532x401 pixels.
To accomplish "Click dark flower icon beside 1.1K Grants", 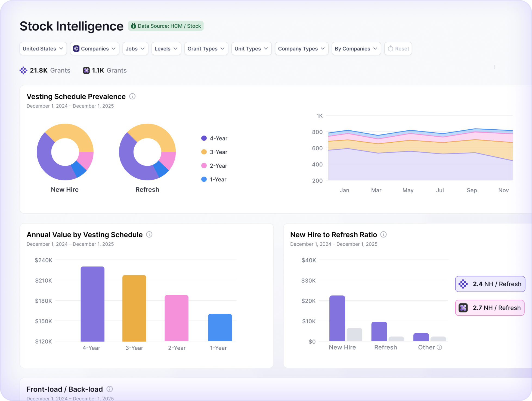I will coord(86,70).
